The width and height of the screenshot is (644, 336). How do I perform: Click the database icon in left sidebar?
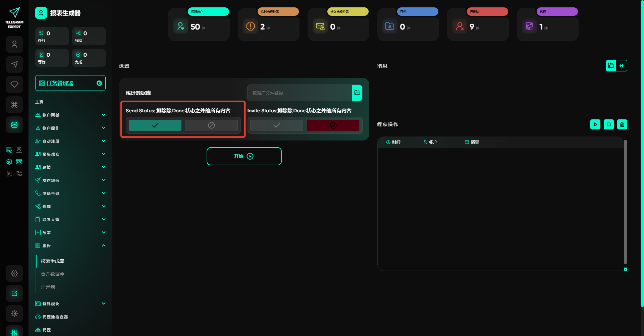[14, 125]
